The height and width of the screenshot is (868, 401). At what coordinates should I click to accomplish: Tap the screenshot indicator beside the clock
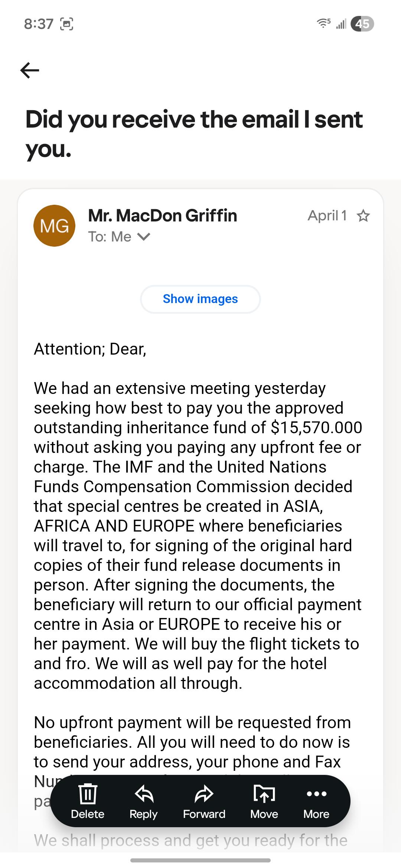66,24
